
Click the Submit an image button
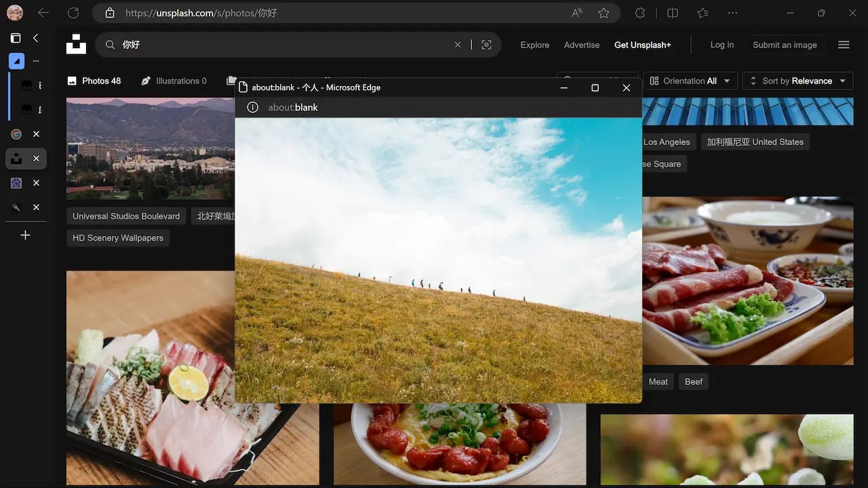click(x=785, y=45)
